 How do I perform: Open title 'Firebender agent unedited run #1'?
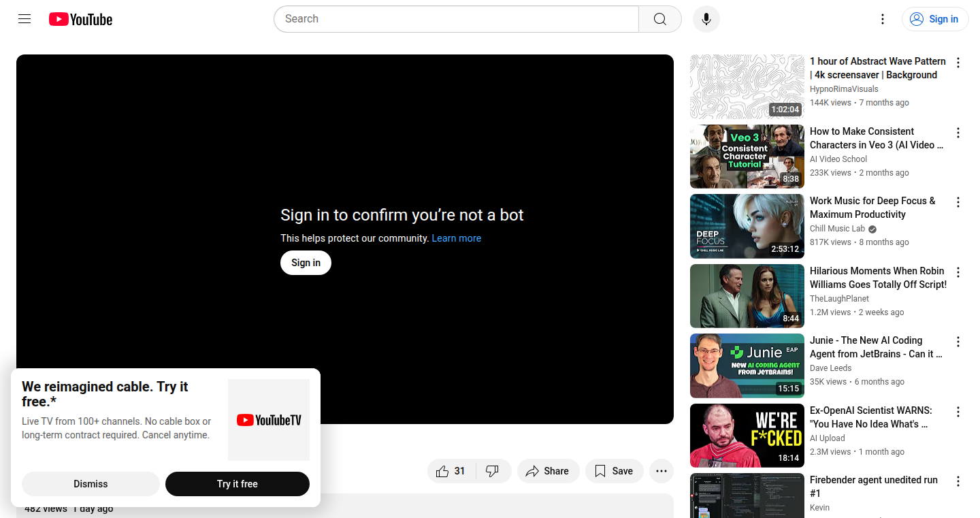click(x=874, y=487)
